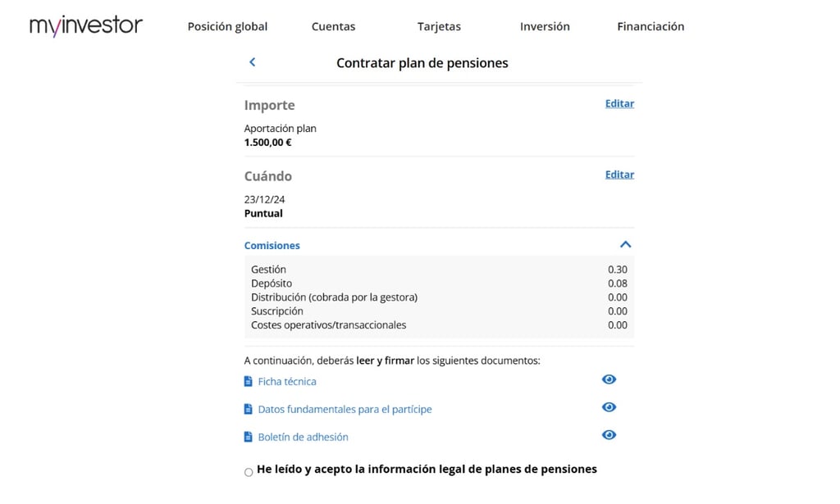Toggle the Comisiones header
Viewport: 840px width, 504px height.
(x=272, y=246)
